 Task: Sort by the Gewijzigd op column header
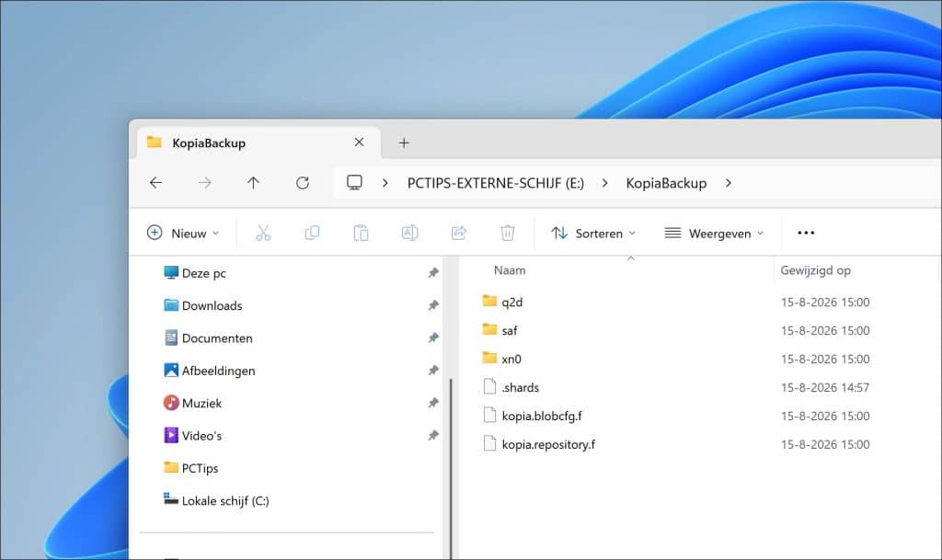click(815, 270)
